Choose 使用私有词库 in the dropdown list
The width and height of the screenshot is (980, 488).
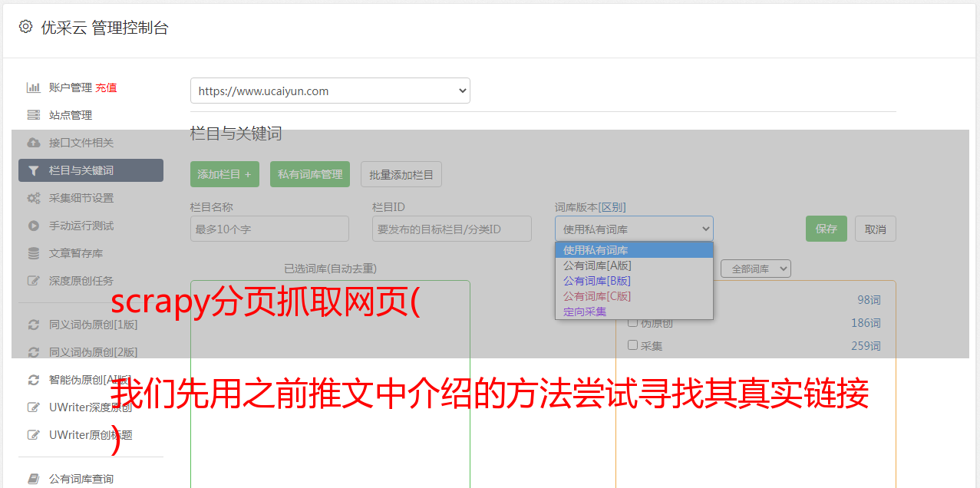pos(634,250)
